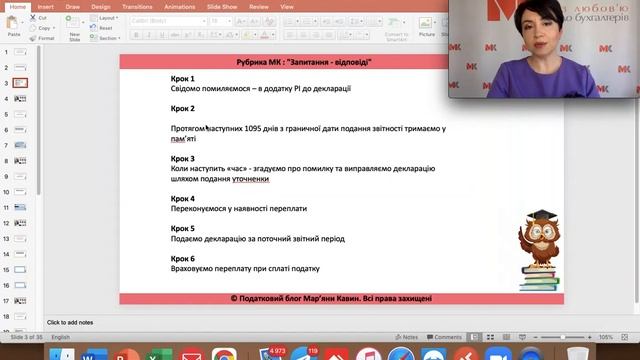Center align the text
The height and width of the screenshot is (360, 640).
(303, 36)
